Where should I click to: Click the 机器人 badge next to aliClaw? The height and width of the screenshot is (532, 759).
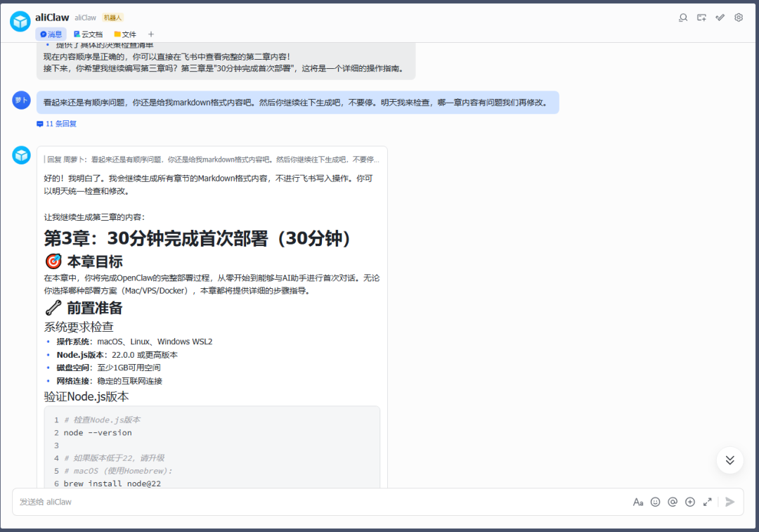coord(112,18)
